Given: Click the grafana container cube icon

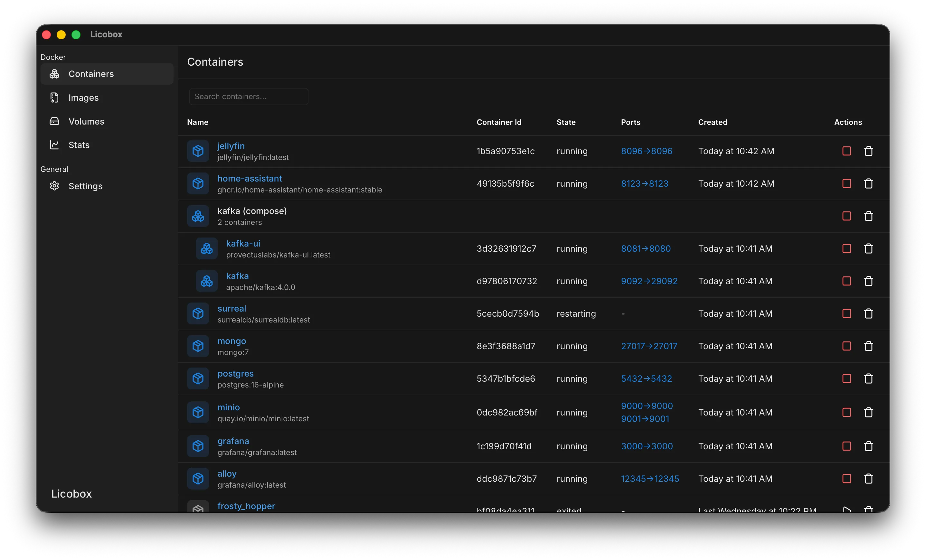Looking at the screenshot, I should coord(198,446).
